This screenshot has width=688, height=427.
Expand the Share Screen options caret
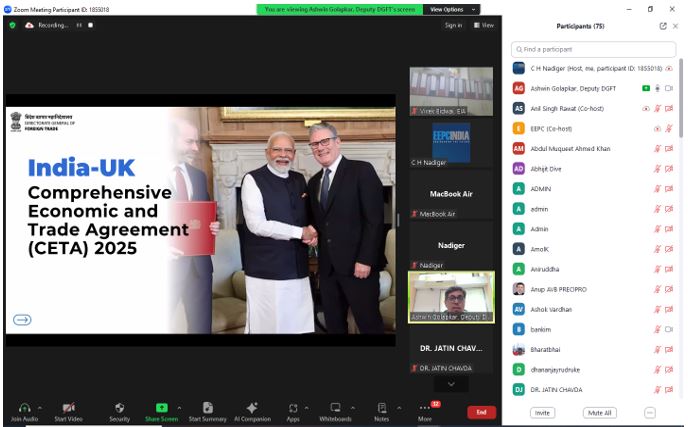click(x=179, y=408)
